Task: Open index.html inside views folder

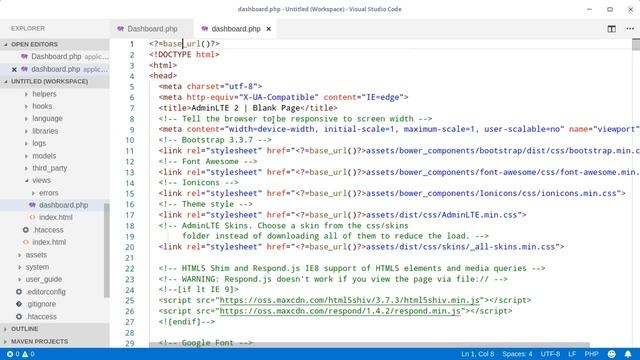Action: (56, 217)
